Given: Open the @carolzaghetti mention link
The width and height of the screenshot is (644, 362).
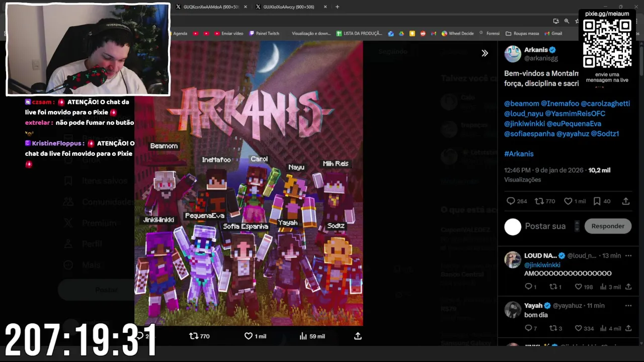Looking at the screenshot, I should tap(605, 104).
